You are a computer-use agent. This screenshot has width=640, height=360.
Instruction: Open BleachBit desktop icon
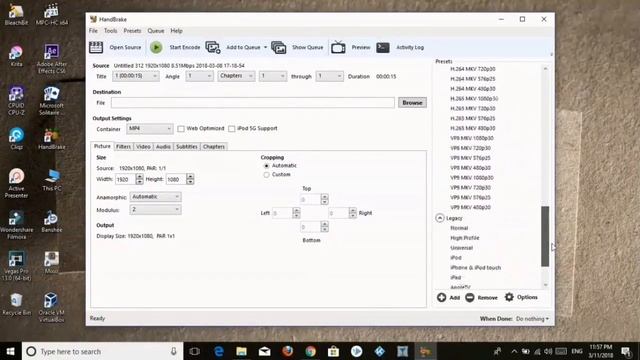[16, 15]
